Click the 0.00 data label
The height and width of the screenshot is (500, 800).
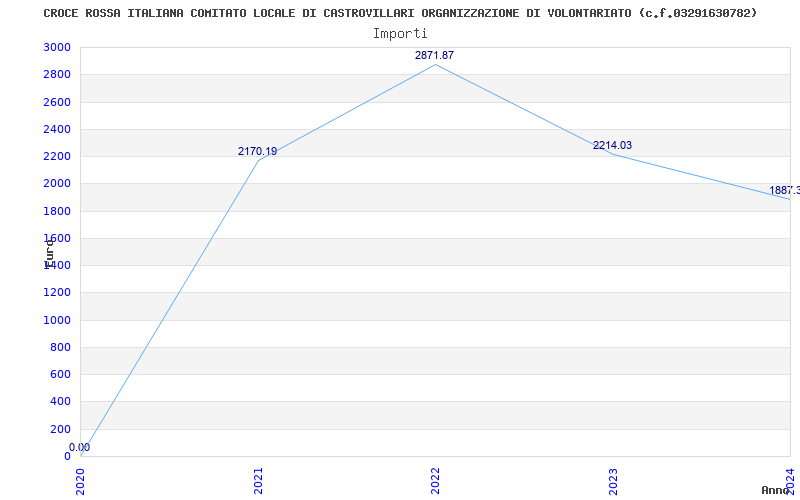tap(80, 447)
